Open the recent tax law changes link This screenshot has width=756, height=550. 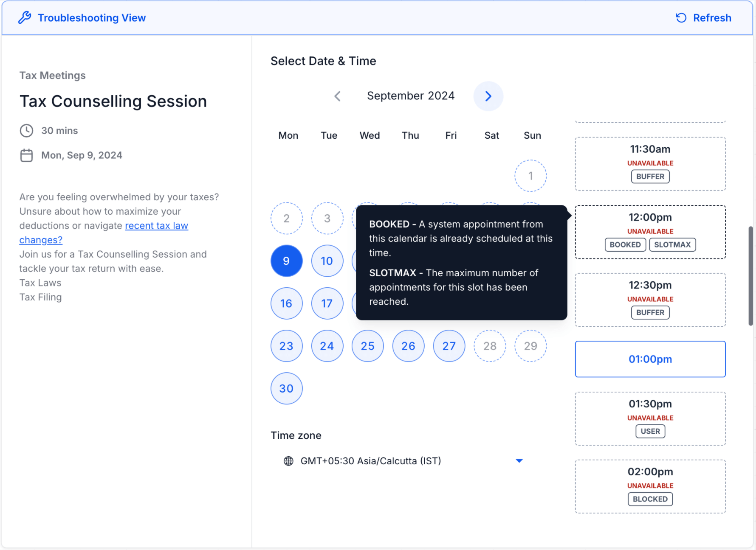coord(104,233)
